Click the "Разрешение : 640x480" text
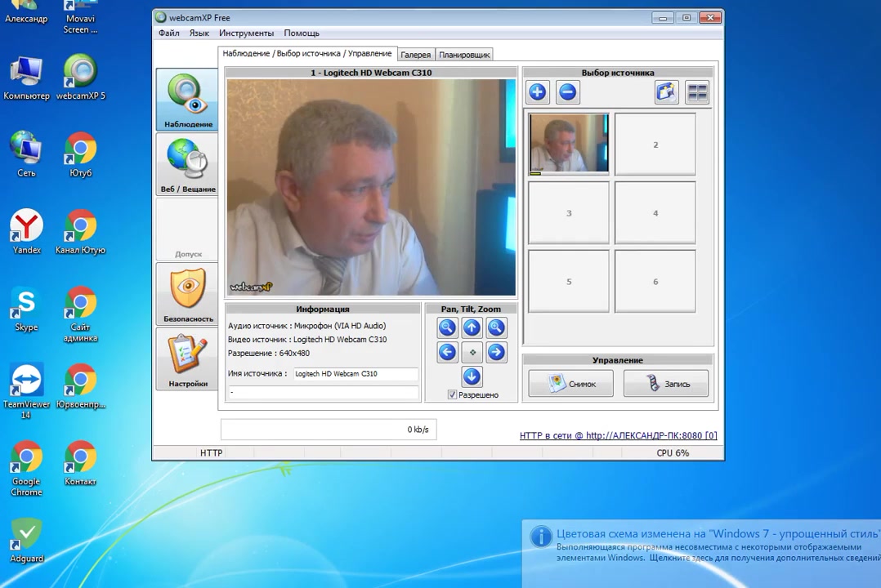 269,354
